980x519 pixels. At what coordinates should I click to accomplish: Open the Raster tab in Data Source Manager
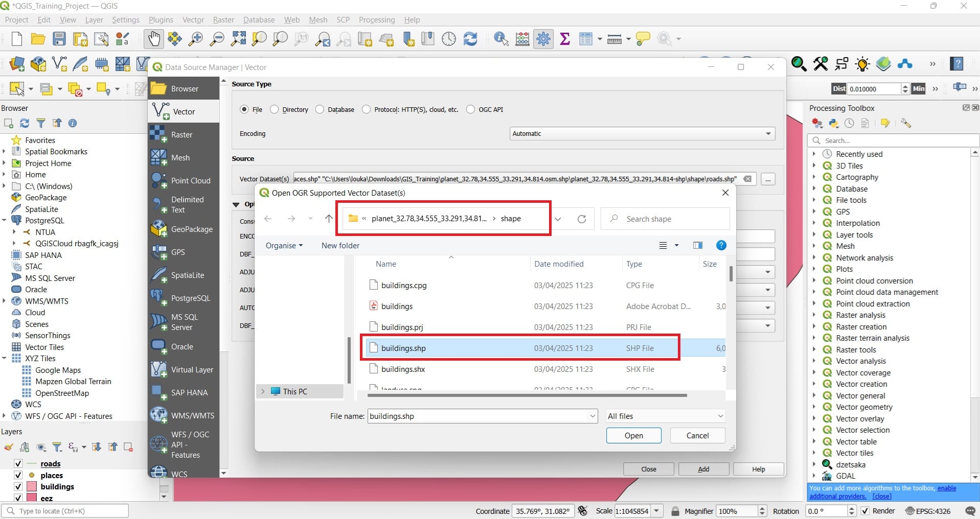[x=184, y=134]
